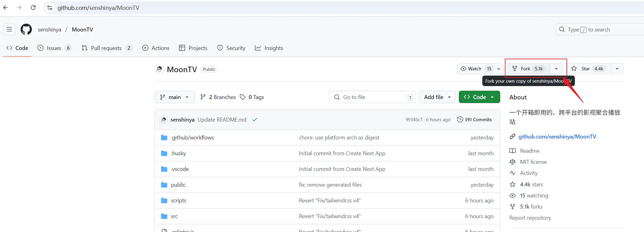Click the MoonTV repository owner avatar

pyautogui.click(x=159, y=69)
